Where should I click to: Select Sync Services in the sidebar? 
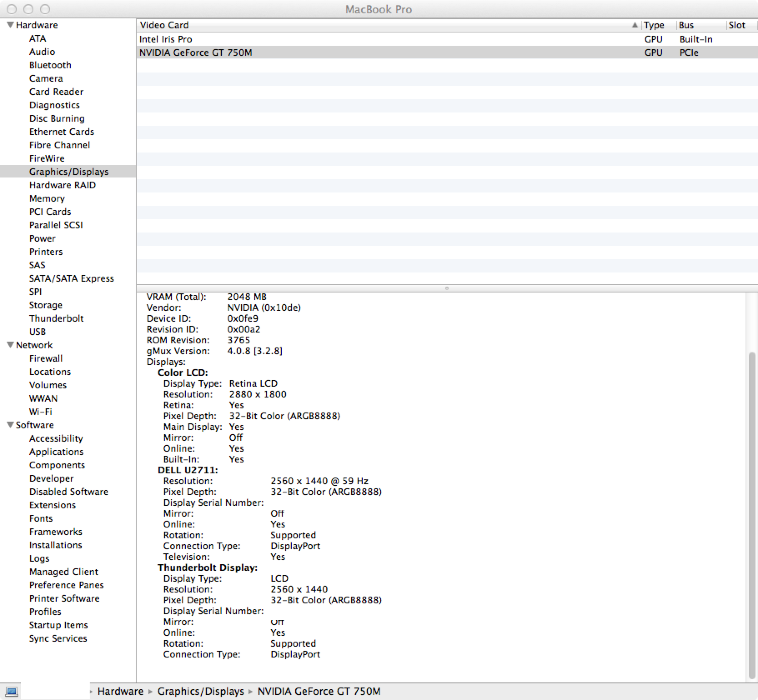pos(58,638)
